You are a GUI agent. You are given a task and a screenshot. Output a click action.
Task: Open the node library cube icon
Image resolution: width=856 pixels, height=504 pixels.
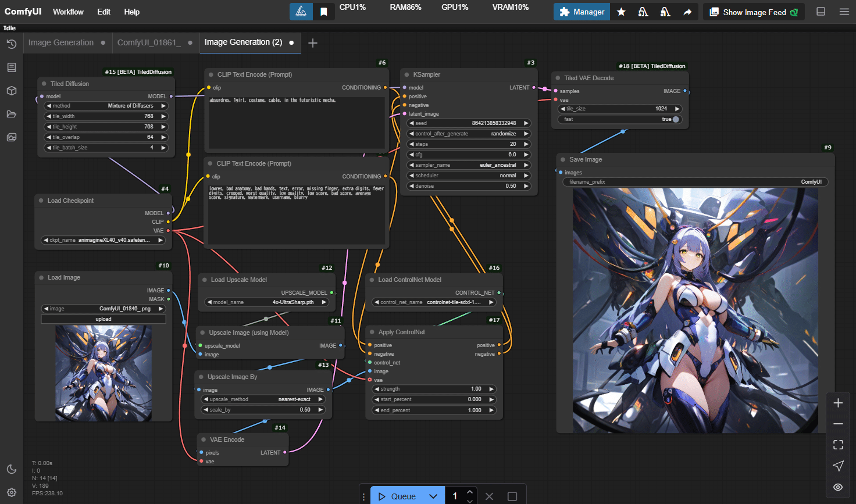pyautogui.click(x=11, y=91)
